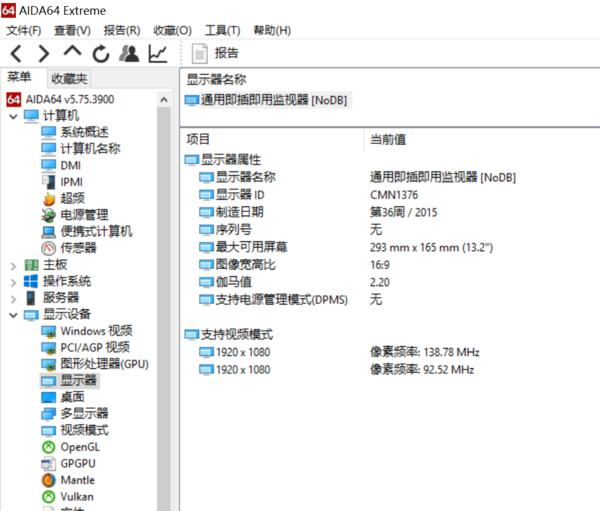Select the 图像宽高比 row
The height and width of the screenshot is (511, 600).
[x=238, y=264]
